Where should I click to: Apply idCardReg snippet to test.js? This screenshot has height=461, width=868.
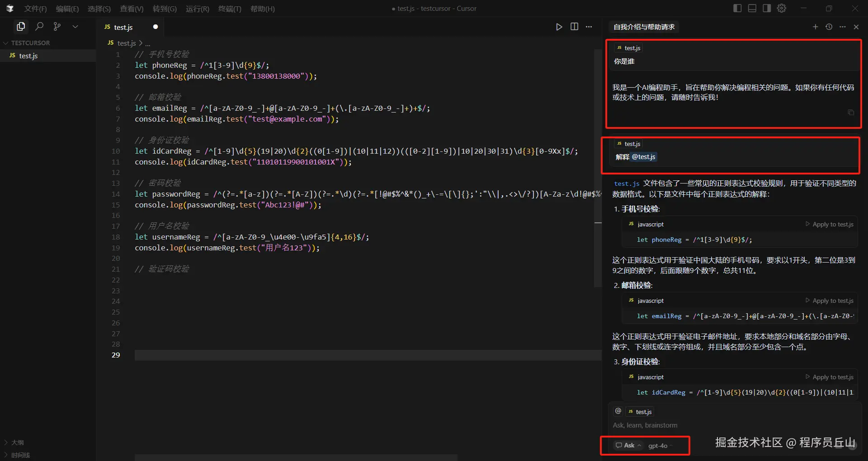point(829,377)
